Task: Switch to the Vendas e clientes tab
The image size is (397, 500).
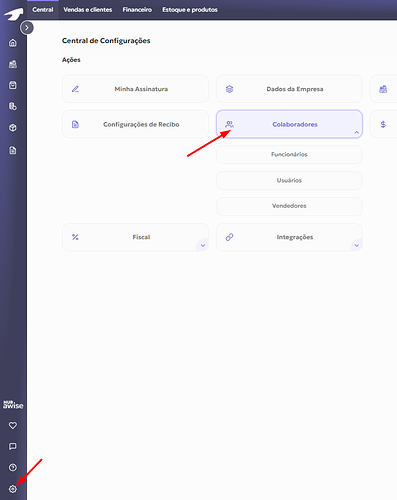Action: (x=88, y=10)
